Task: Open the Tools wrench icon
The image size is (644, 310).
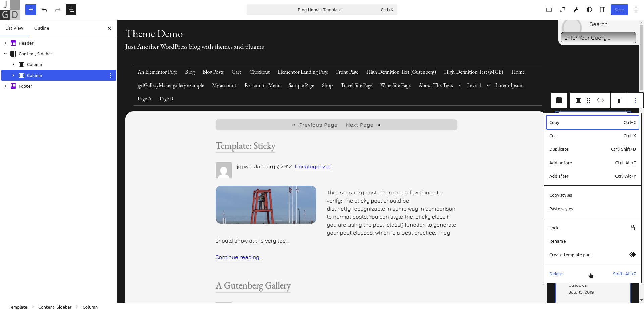Action: [x=576, y=10]
